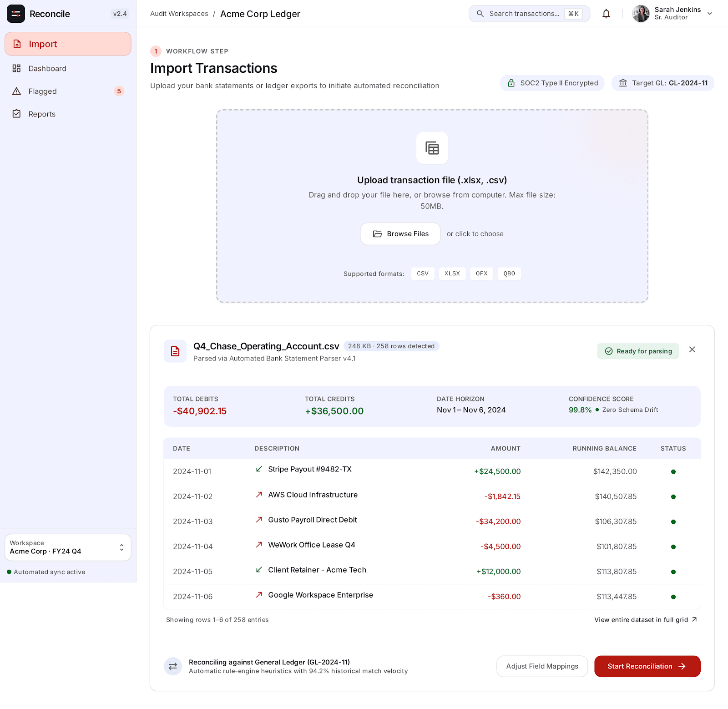Click the v2.4 version label
This screenshot has width=728, height=709.
pos(120,14)
